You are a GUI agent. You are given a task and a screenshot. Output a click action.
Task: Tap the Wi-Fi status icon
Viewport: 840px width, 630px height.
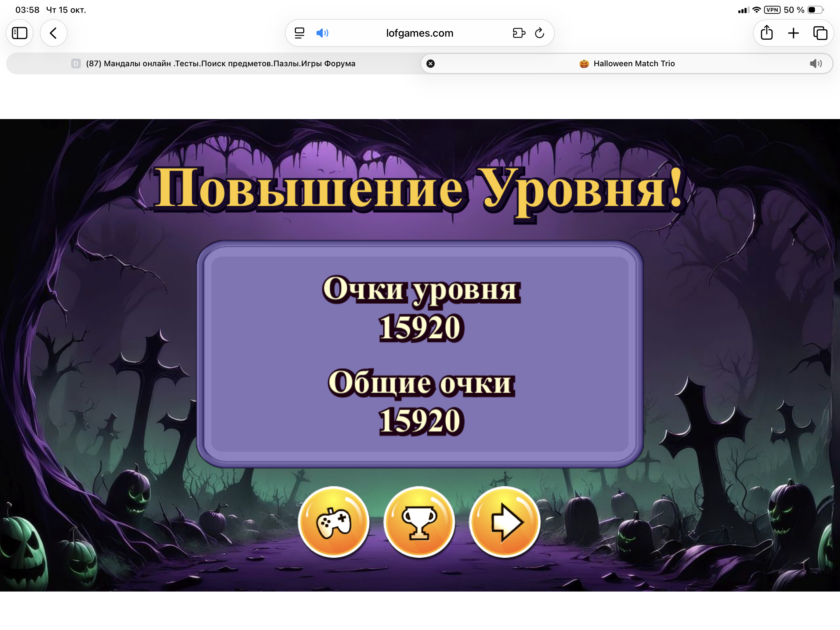click(756, 10)
